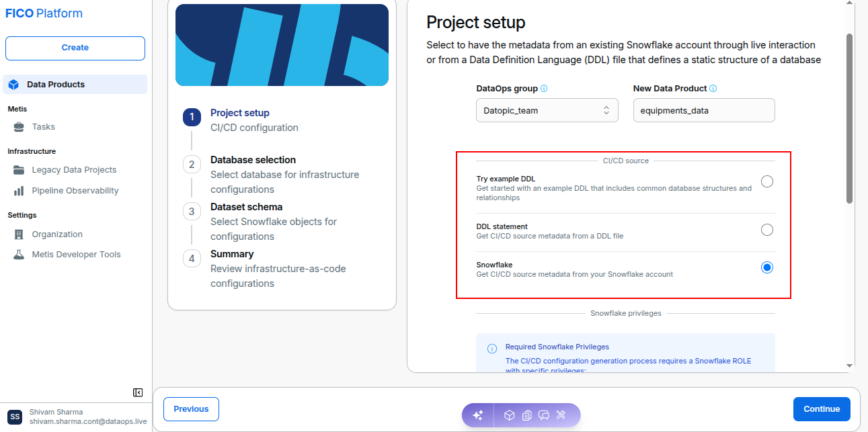868x432 pixels.
Task: Click the FICO Platform logo
Action: click(x=44, y=13)
